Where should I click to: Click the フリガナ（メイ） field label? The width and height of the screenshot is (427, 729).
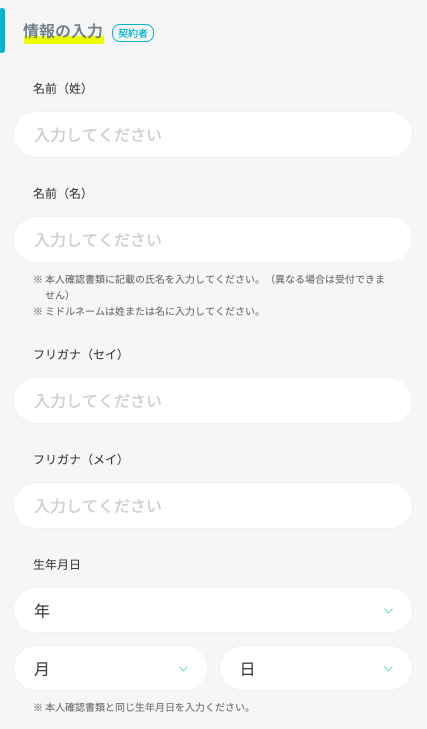tap(78, 459)
